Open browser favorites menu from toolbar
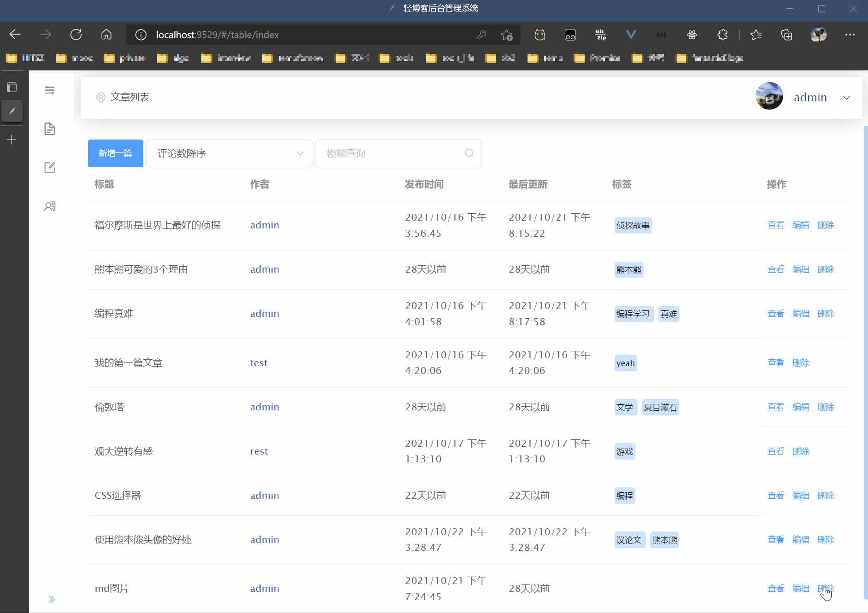The width and height of the screenshot is (868, 613). (x=756, y=35)
